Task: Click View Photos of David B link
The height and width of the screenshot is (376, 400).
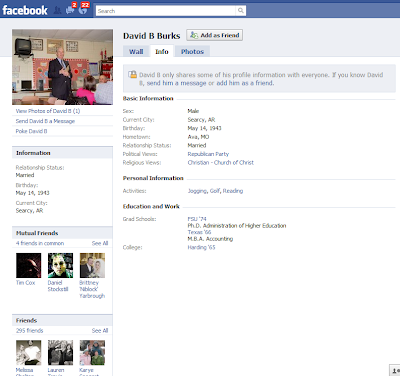Action: point(48,111)
